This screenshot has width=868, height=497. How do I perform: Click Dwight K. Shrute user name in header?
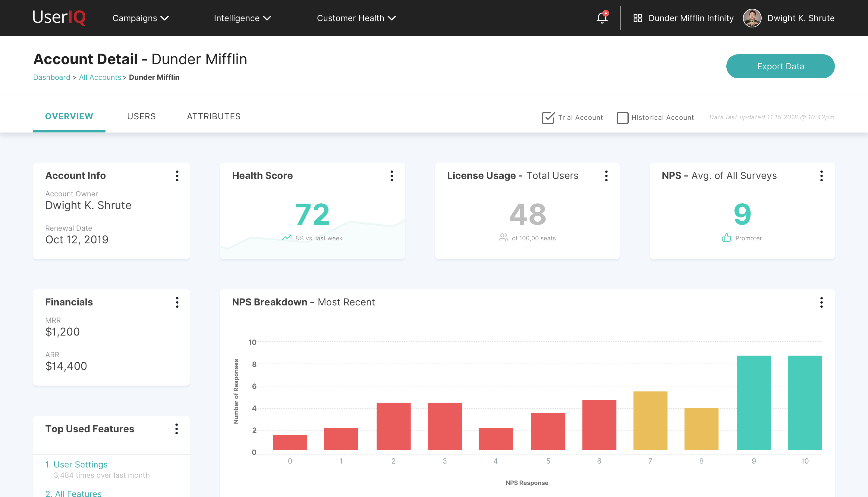point(801,18)
